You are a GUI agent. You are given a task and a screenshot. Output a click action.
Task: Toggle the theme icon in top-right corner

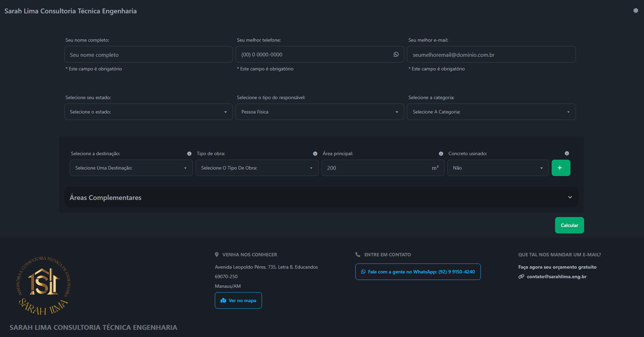point(635,11)
